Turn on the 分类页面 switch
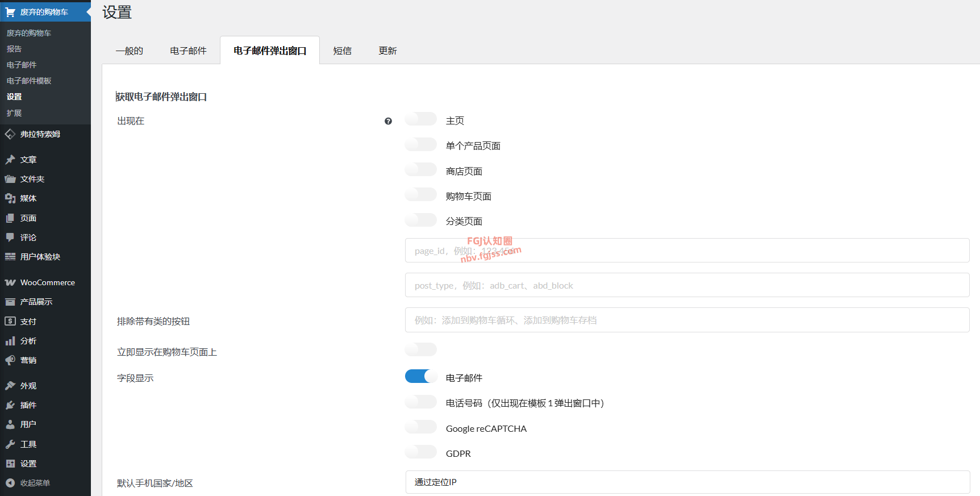Screen dimensions: 980x496 click(421, 220)
